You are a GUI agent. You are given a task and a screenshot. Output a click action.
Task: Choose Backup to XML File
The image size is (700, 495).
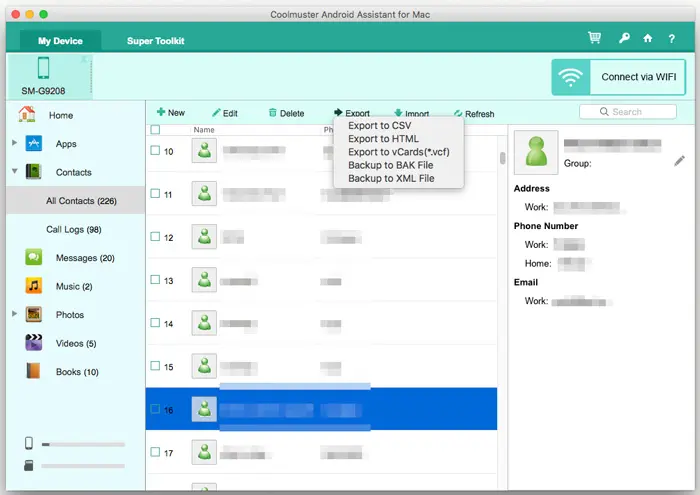391,179
